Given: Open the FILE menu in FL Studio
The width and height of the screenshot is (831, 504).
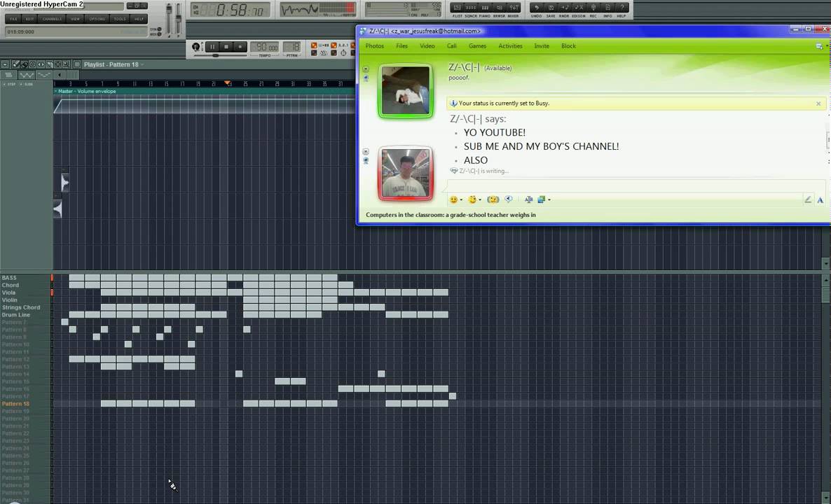Looking at the screenshot, I should pyautogui.click(x=13, y=18).
